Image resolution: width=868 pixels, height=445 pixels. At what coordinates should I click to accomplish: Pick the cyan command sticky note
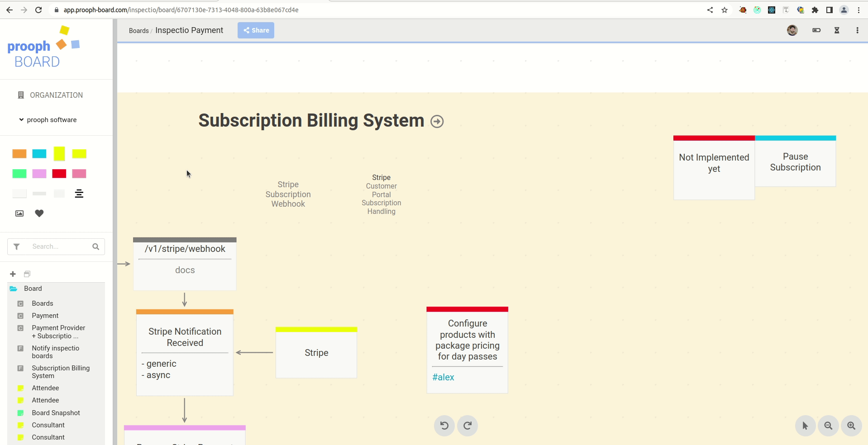(x=39, y=154)
